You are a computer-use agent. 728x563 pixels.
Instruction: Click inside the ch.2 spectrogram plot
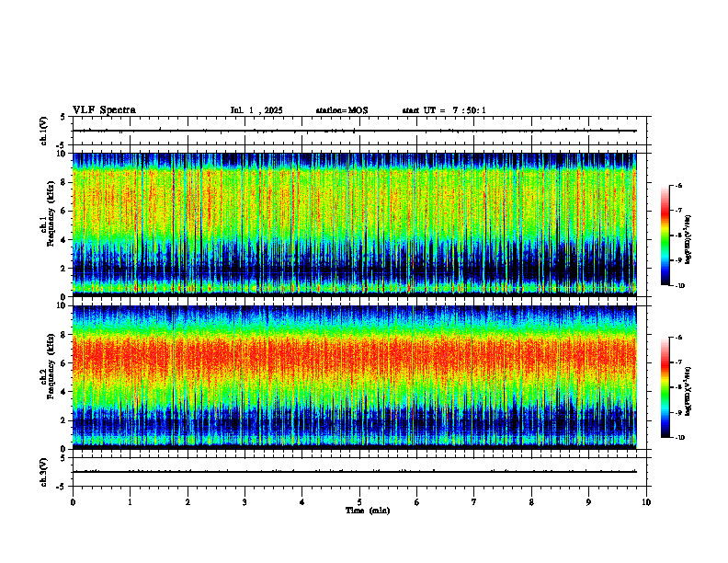point(355,377)
